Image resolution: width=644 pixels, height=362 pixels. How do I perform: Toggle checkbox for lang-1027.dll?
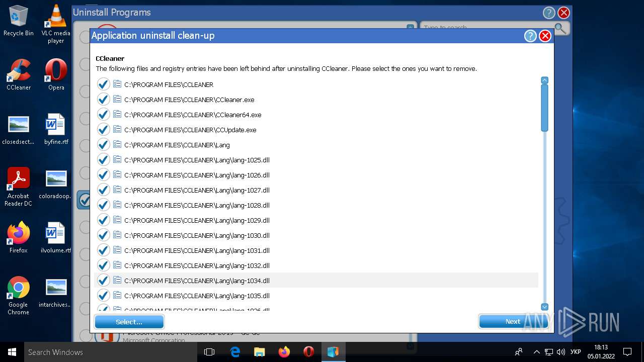pos(103,190)
